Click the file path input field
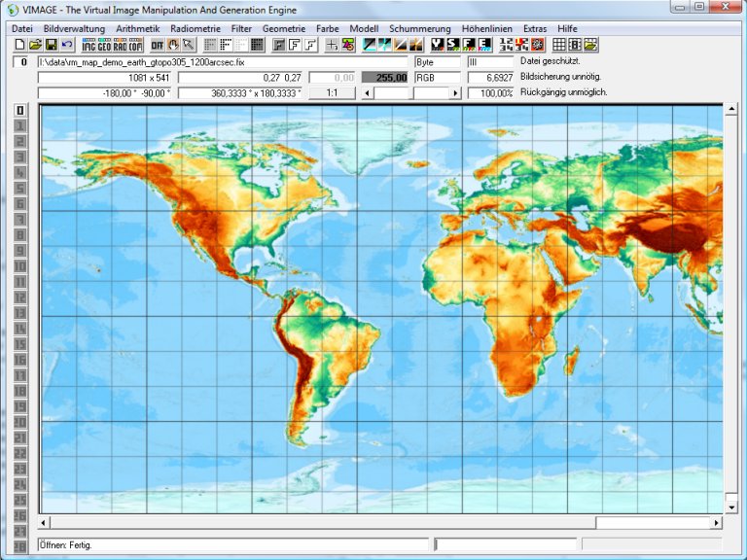The height and width of the screenshot is (560, 747). [224, 62]
